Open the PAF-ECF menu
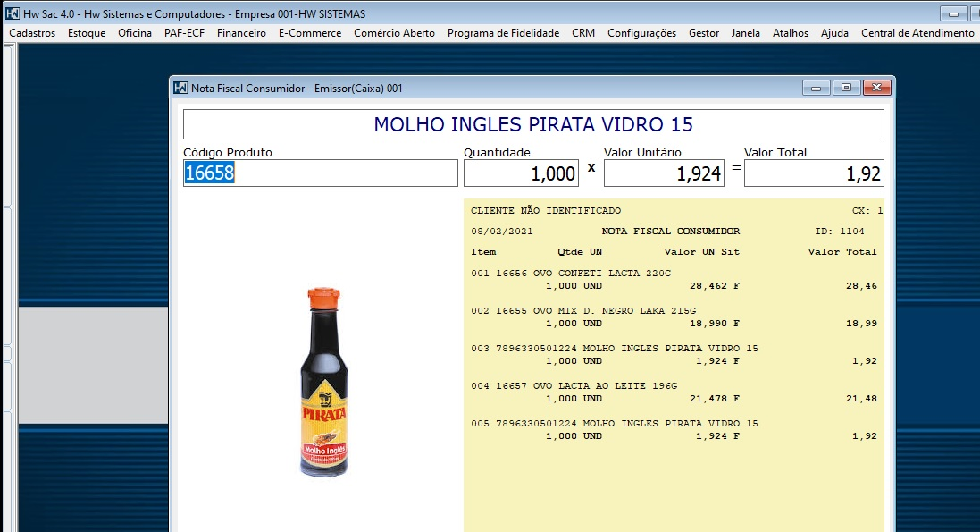Screen dimensions: 980x532 (x=184, y=33)
